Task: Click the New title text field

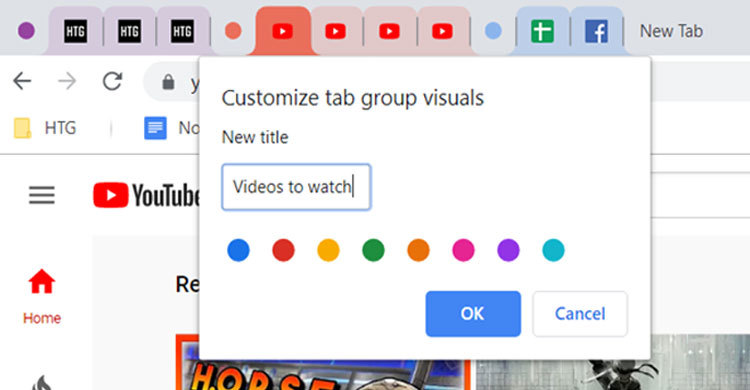Action: (296, 187)
